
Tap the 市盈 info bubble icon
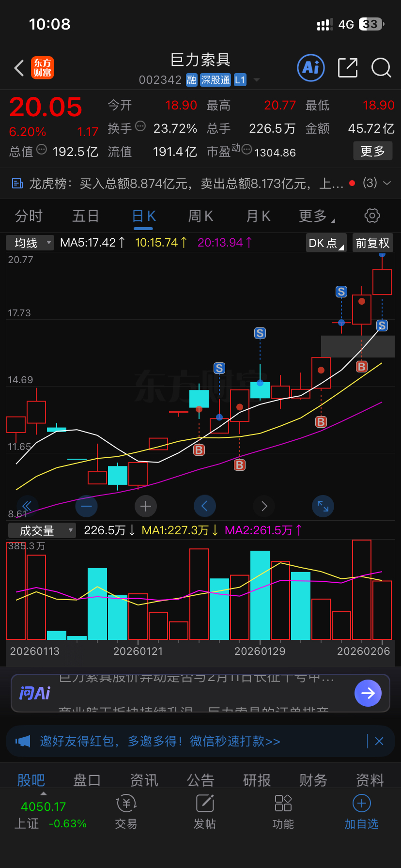click(x=247, y=149)
